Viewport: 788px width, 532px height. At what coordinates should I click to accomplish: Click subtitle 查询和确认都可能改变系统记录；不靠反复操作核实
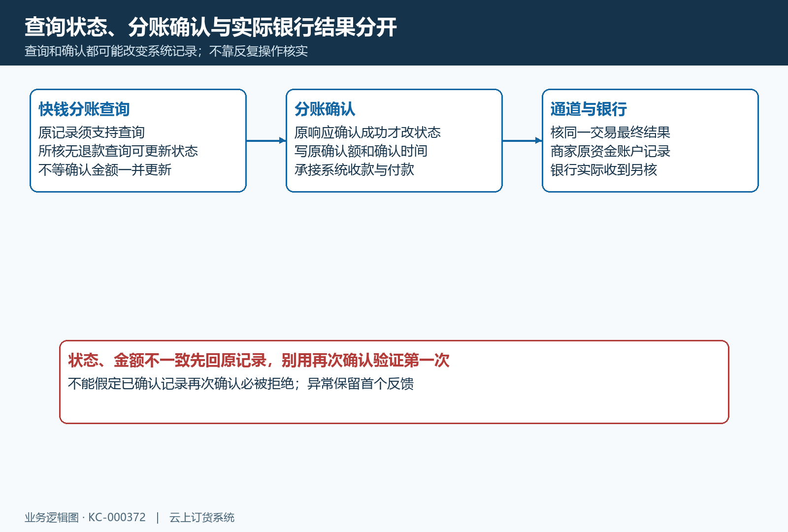click(166, 51)
